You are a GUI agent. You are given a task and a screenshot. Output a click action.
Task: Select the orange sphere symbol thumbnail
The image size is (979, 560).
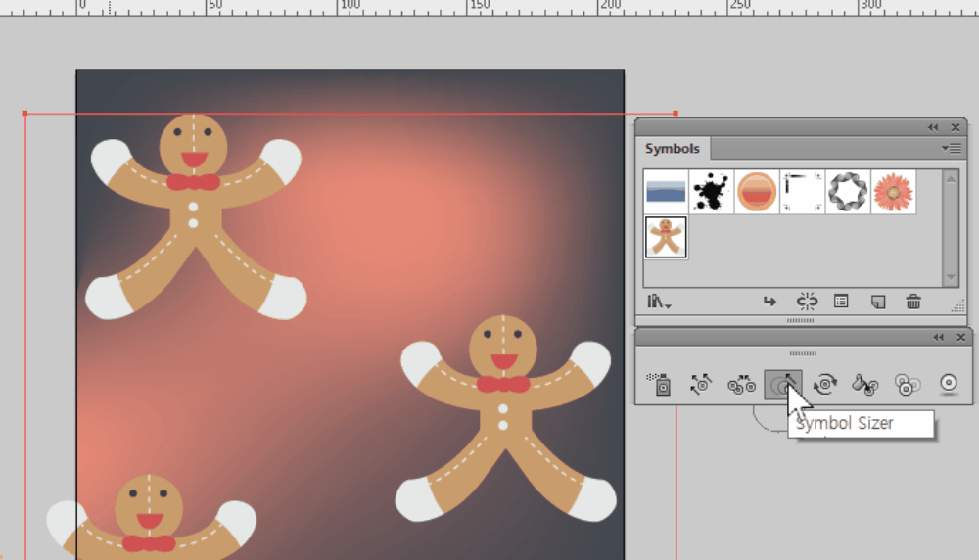pyautogui.click(x=757, y=192)
